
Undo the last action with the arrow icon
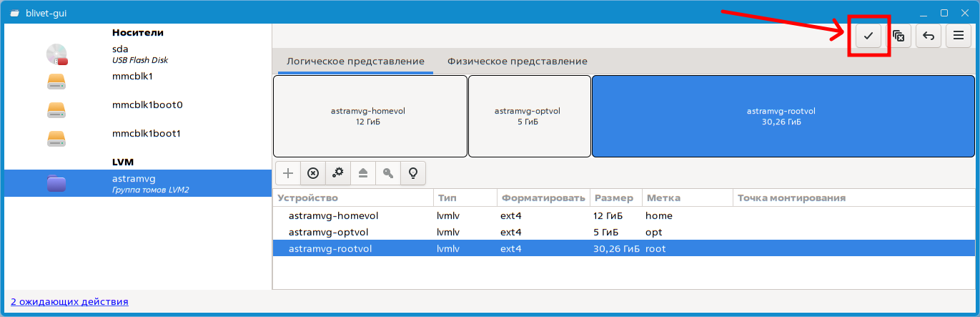click(x=929, y=36)
